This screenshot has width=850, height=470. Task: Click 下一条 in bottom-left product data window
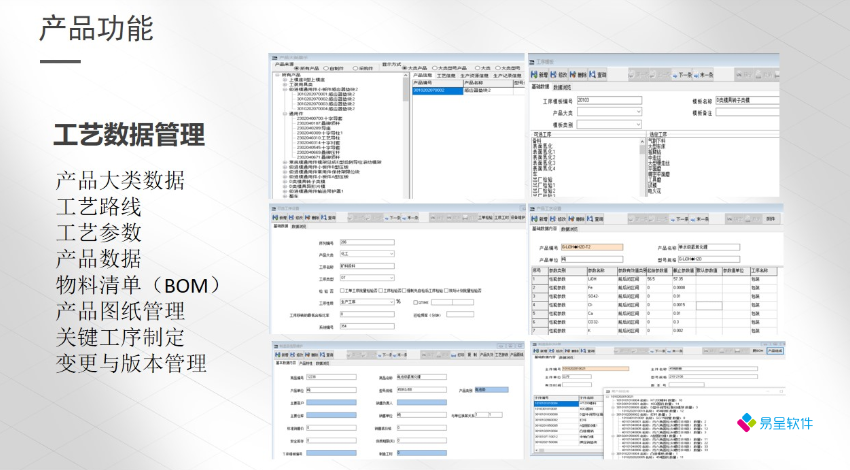coord(385,355)
